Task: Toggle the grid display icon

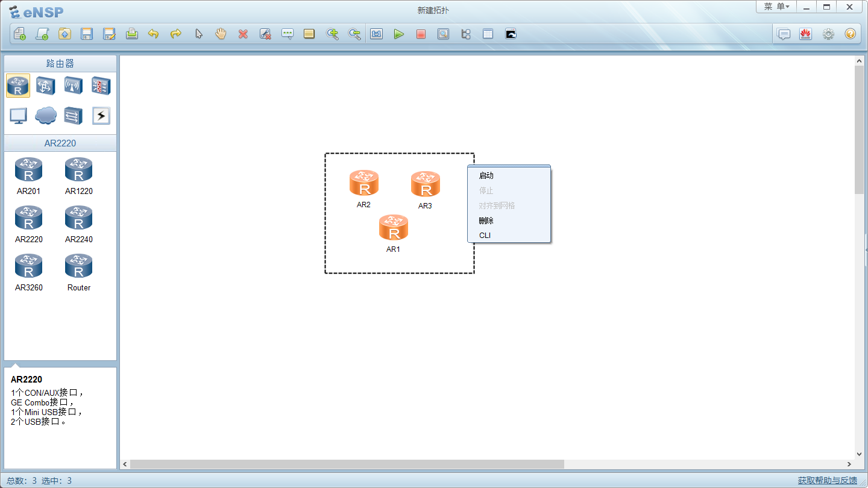Action: pyautogui.click(x=488, y=34)
